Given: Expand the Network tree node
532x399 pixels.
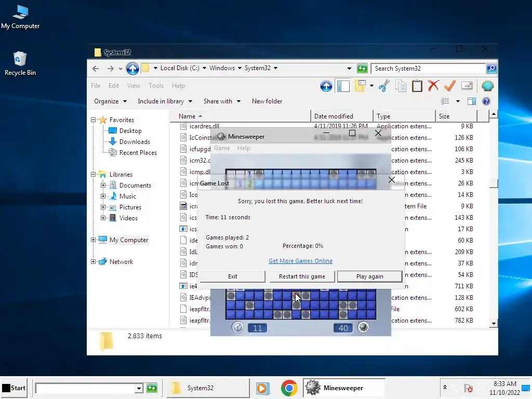Looking at the screenshot, I should (x=94, y=262).
